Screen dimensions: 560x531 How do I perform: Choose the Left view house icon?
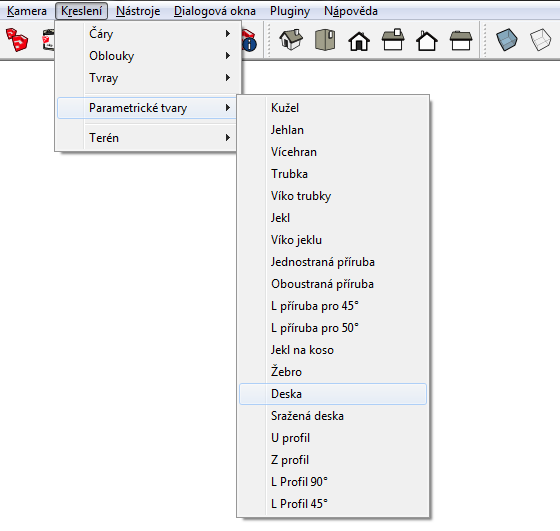461,41
